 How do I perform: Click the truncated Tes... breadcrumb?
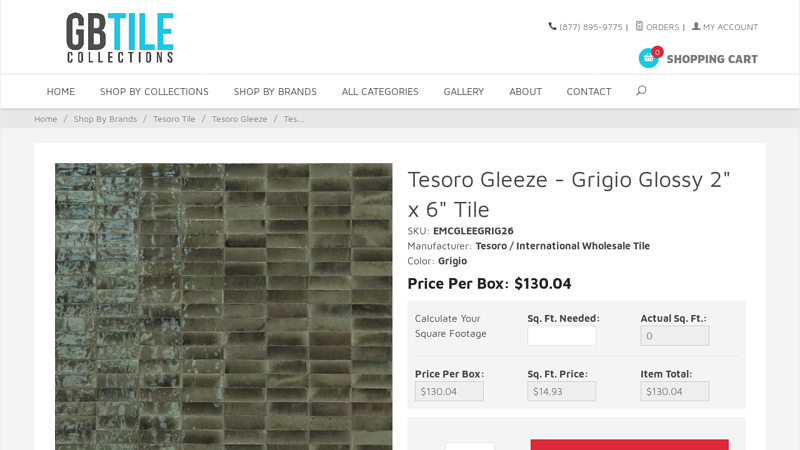[x=294, y=119]
